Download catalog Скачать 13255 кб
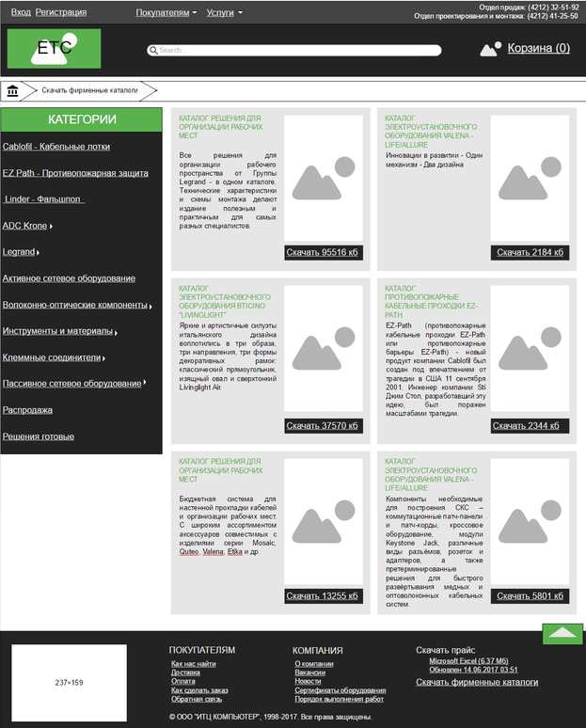The width and height of the screenshot is (586, 728). pyautogui.click(x=322, y=596)
